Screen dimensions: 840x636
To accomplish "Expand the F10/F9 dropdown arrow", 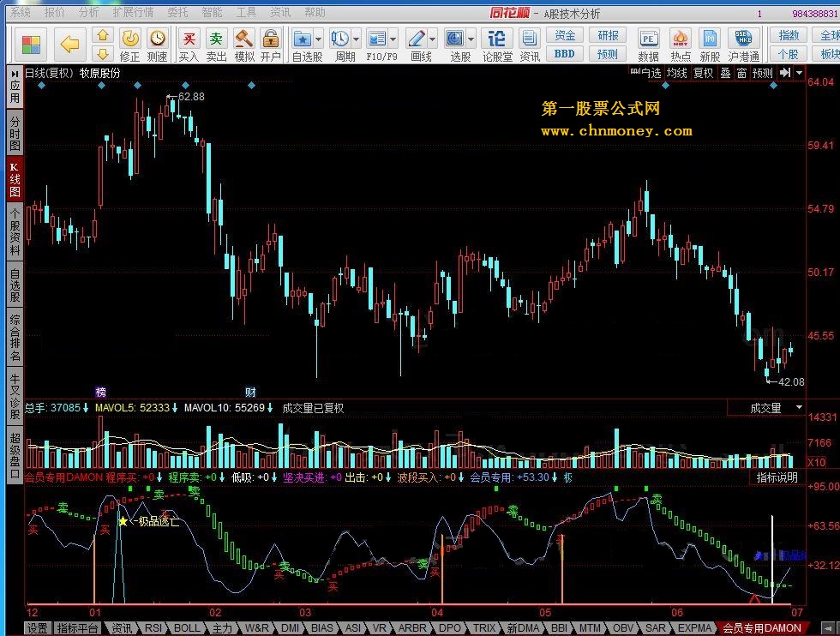I will [393, 39].
